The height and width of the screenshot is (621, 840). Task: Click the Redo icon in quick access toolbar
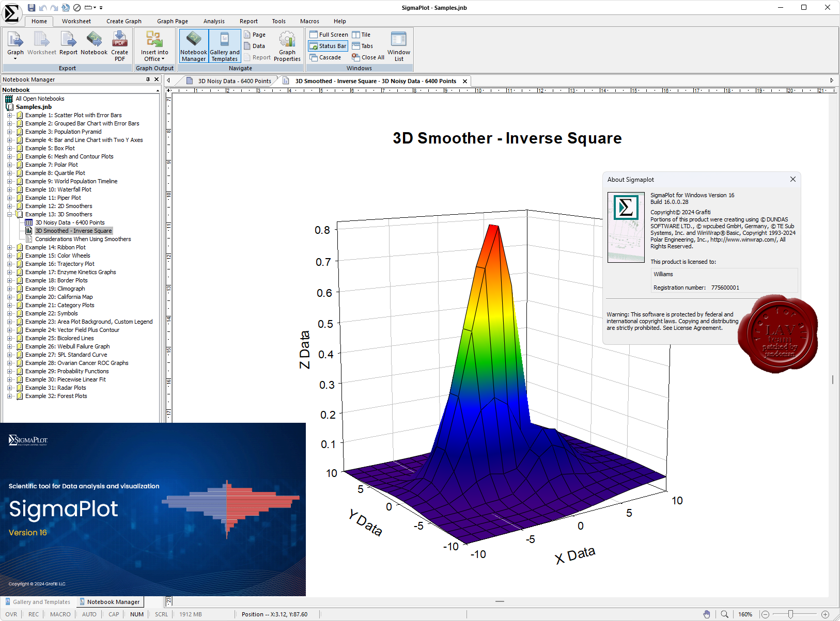(x=54, y=8)
